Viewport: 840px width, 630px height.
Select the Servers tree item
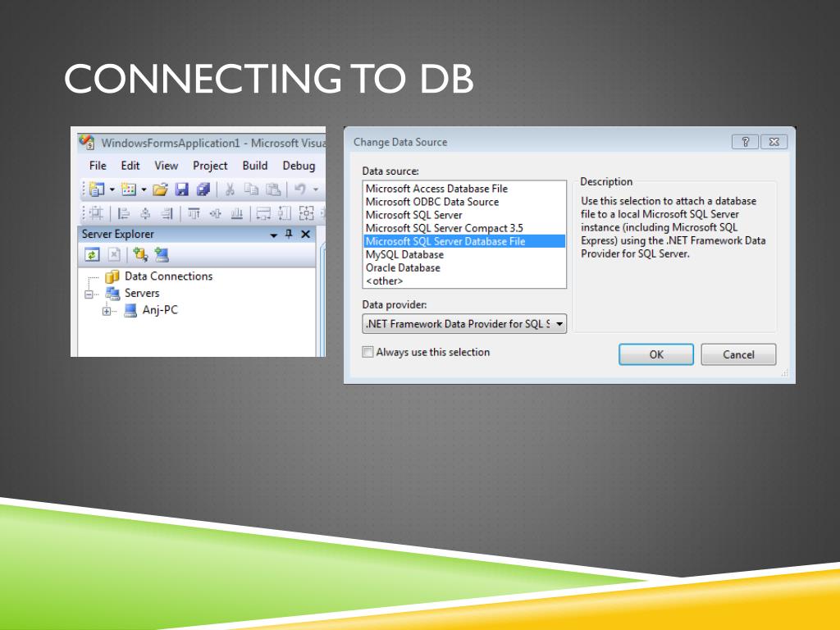142,293
